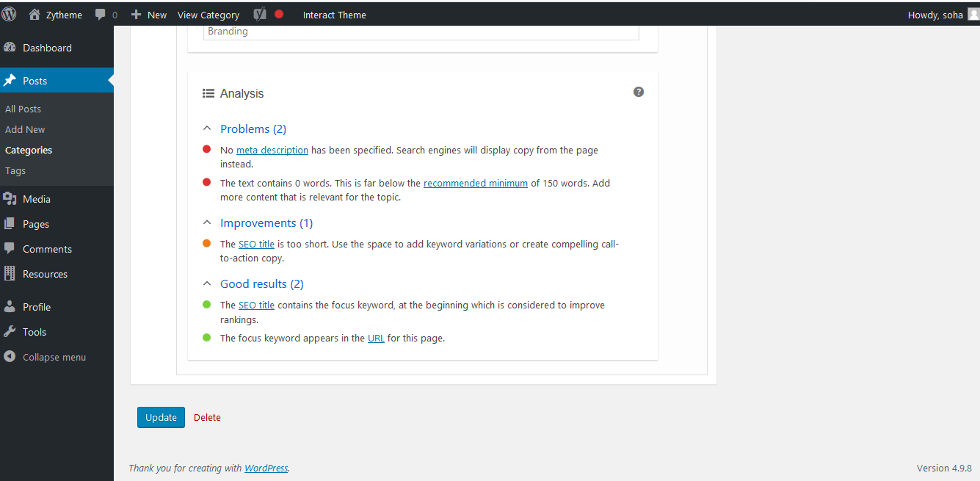Screen dimensions: 980x481
Task: Select Tags submenu item
Action: click(x=15, y=170)
